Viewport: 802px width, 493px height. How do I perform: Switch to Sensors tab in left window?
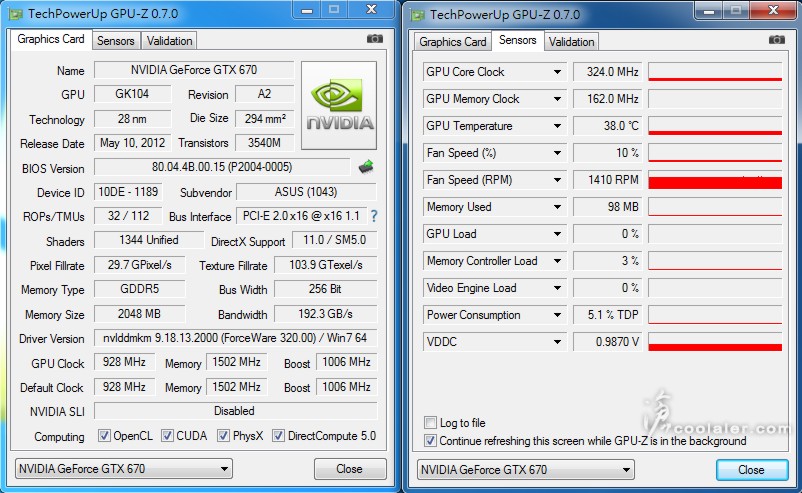(116, 41)
